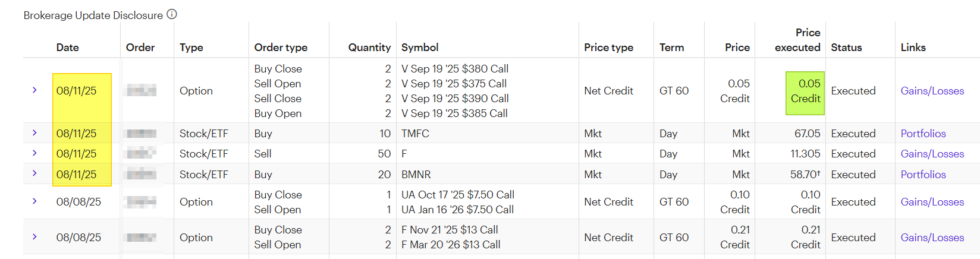The image size is (980, 259).
Task: Click the Quantity column header
Action: coord(369,48)
